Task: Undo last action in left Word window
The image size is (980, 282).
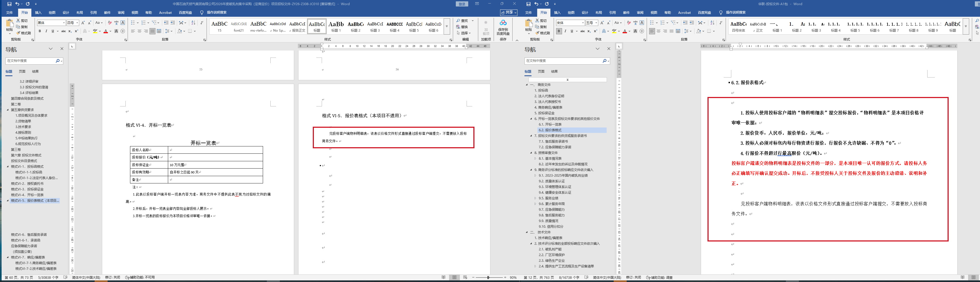Action: [18, 4]
